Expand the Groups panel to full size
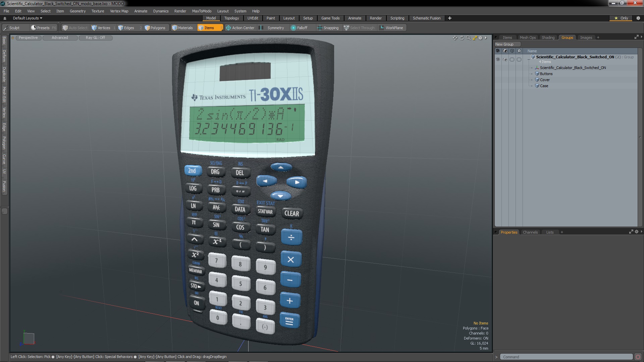Screen dimensions: 644x362 point(636,37)
